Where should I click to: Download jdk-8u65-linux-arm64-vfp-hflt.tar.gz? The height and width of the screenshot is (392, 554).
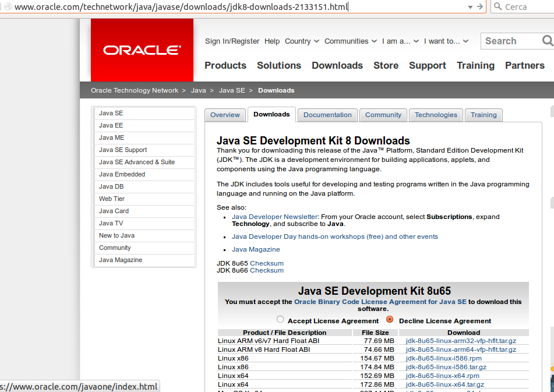tap(461, 349)
